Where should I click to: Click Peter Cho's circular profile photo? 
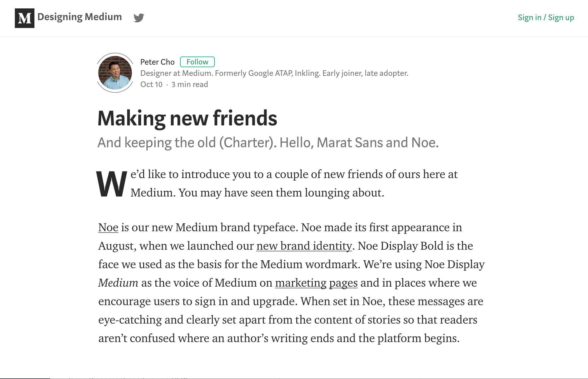115,72
